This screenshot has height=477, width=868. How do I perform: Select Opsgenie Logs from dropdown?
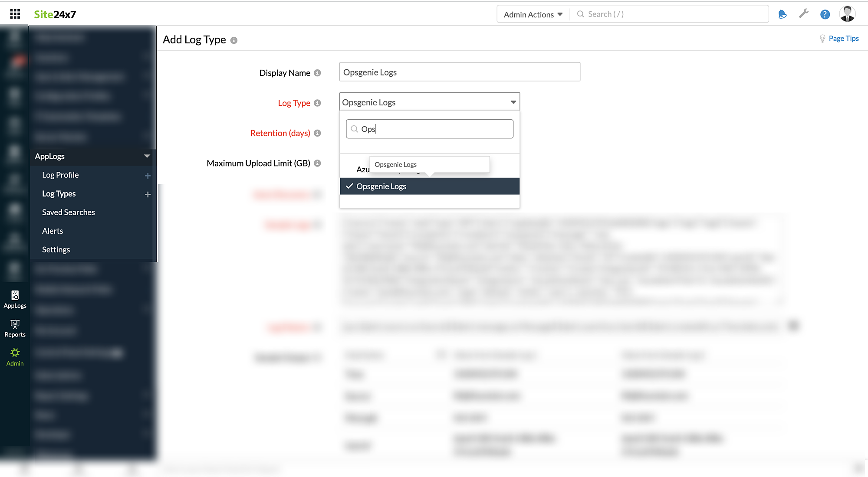(x=429, y=186)
